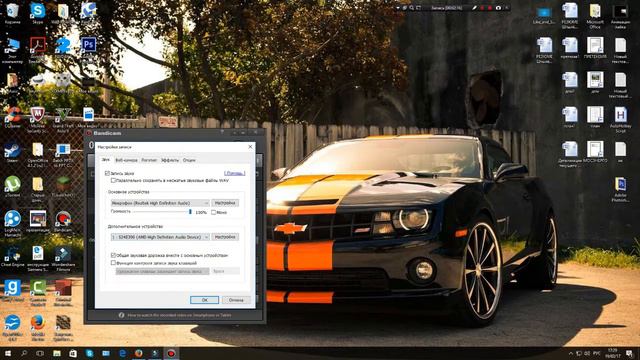Open the Skype desktop shortcut

click(x=38, y=13)
